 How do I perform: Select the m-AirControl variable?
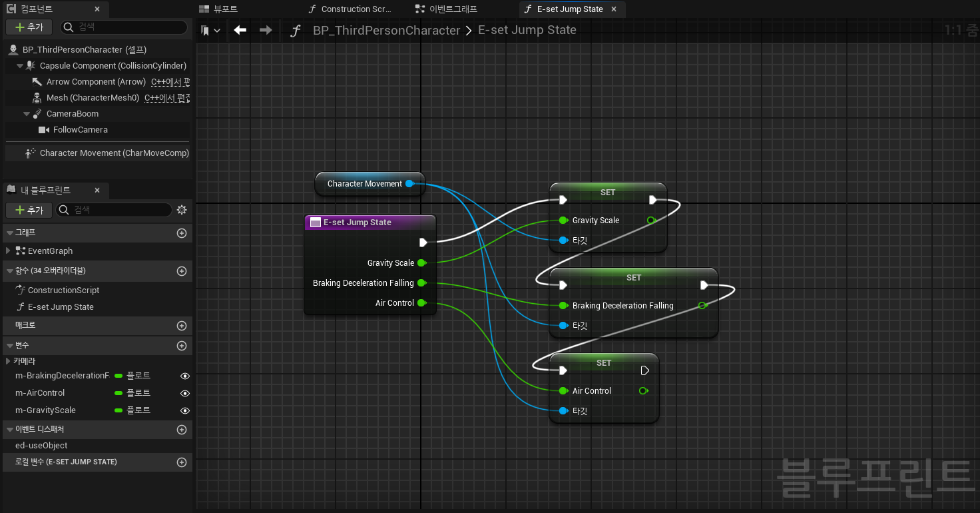click(40, 393)
